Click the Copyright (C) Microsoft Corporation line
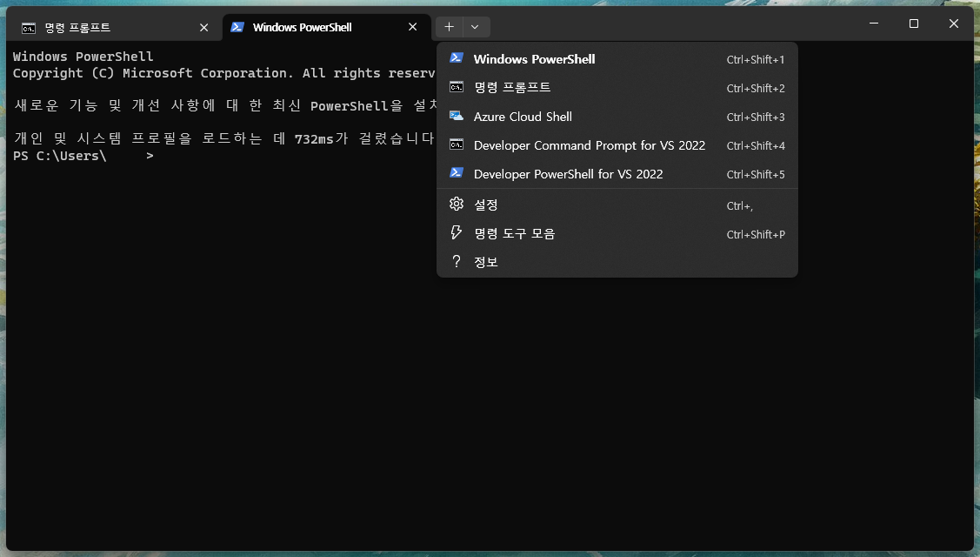This screenshot has height=557, width=980. (x=223, y=73)
